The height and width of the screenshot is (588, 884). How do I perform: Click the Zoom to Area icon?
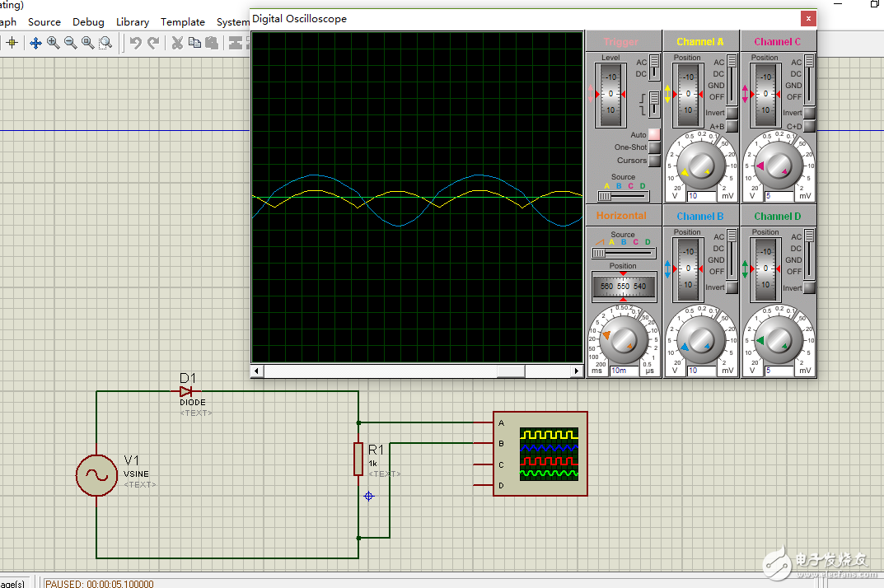click(x=105, y=43)
